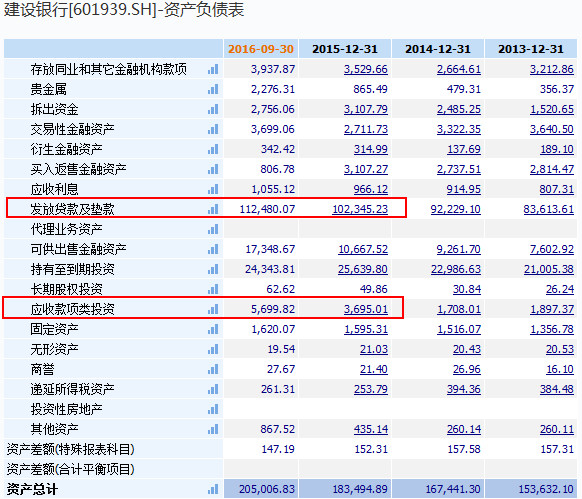This screenshot has width=582, height=499.
Task: Click the 3,695.01 receivables investment link
Action: (x=366, y=309)
